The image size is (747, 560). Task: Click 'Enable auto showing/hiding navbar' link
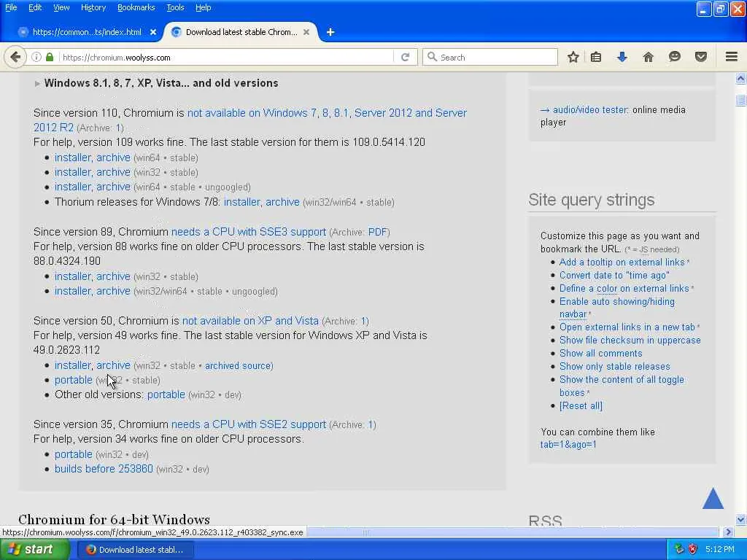[617, 308]
